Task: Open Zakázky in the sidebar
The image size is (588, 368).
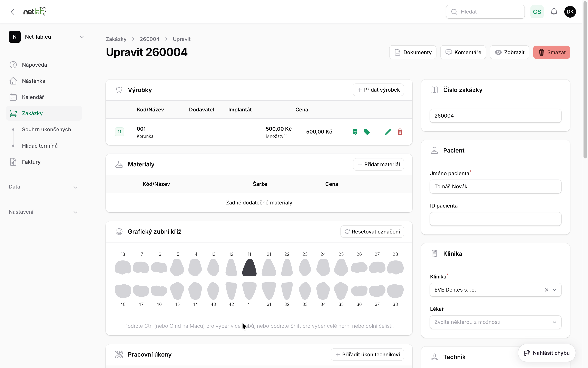Action: [44, 113]
